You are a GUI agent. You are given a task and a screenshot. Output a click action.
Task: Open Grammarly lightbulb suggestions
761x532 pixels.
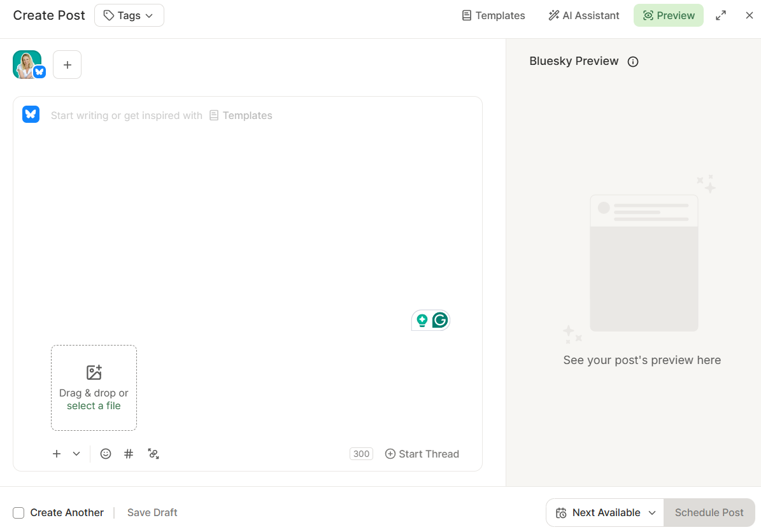(x=422, y=320)
